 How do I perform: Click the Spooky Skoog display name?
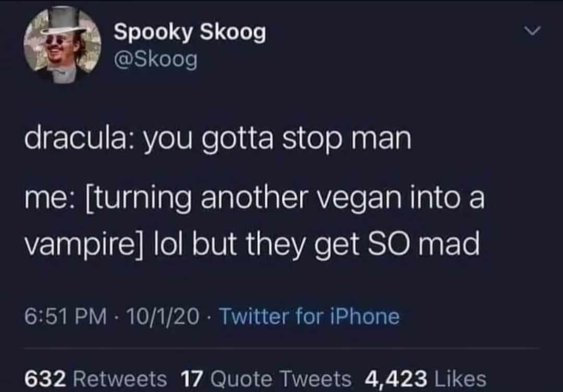[190, 33]
